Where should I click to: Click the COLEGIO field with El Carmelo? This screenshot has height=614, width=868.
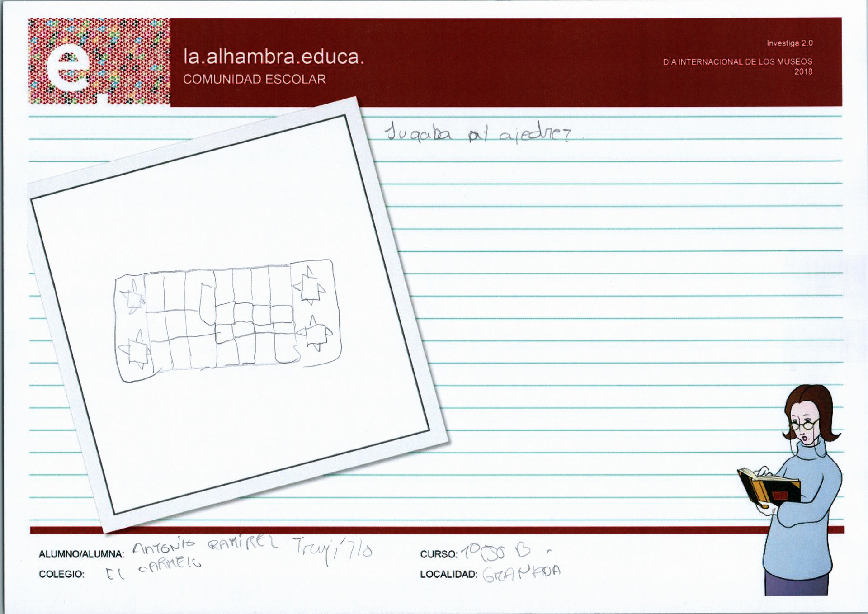[x=154, y=570]
